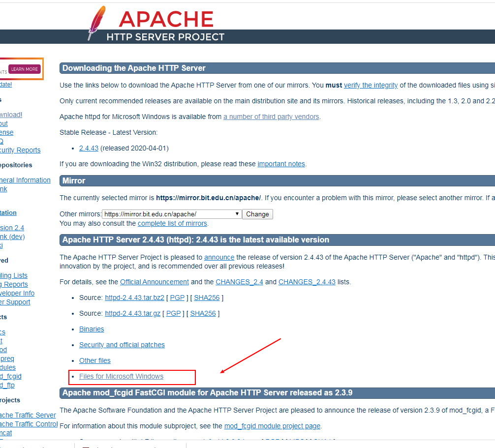Viewport: 495px width, 448px height.
Task: Open Bug Reports sidebar link
Action: click(x=14, y=285)
